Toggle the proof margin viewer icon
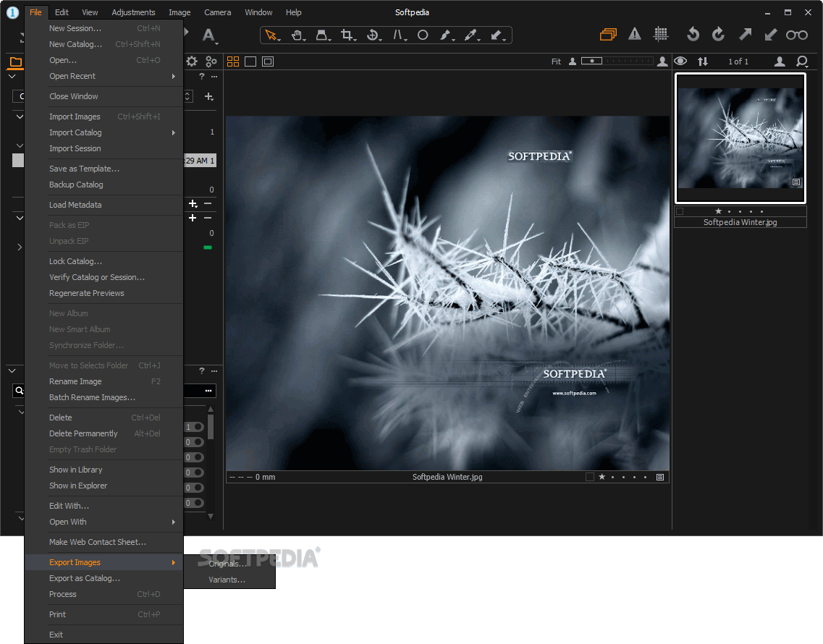 pyautogui.click(x=268, y=62)
